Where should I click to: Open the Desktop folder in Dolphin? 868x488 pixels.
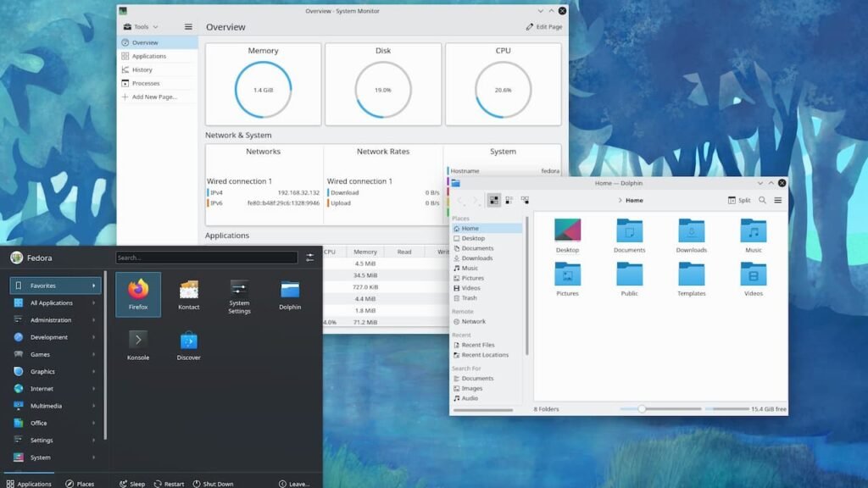tap(567, 236)
